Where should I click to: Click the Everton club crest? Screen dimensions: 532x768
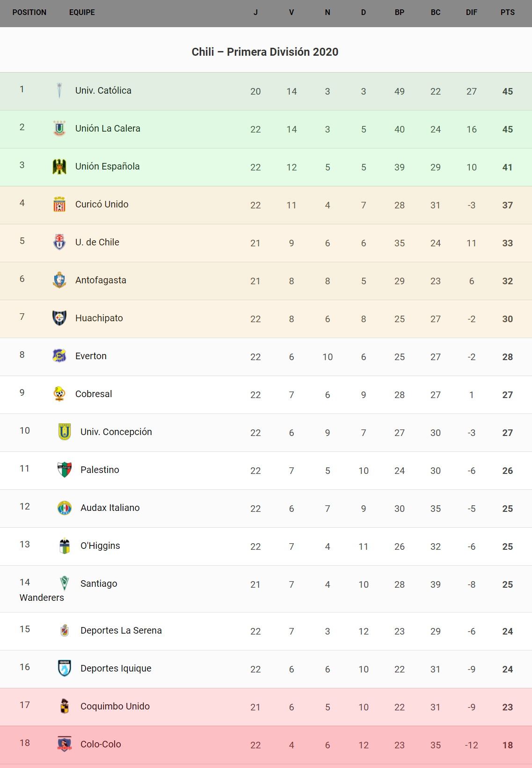tap(59, 356)
